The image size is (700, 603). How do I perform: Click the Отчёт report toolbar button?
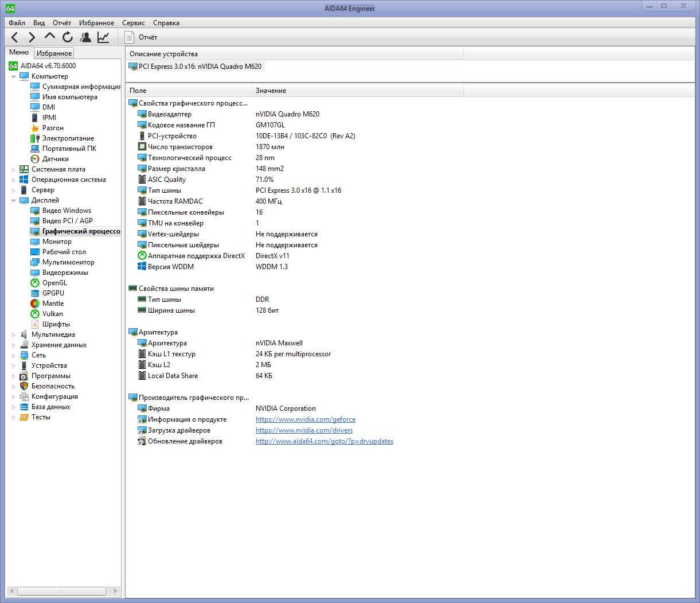click(x=141, y=37)
